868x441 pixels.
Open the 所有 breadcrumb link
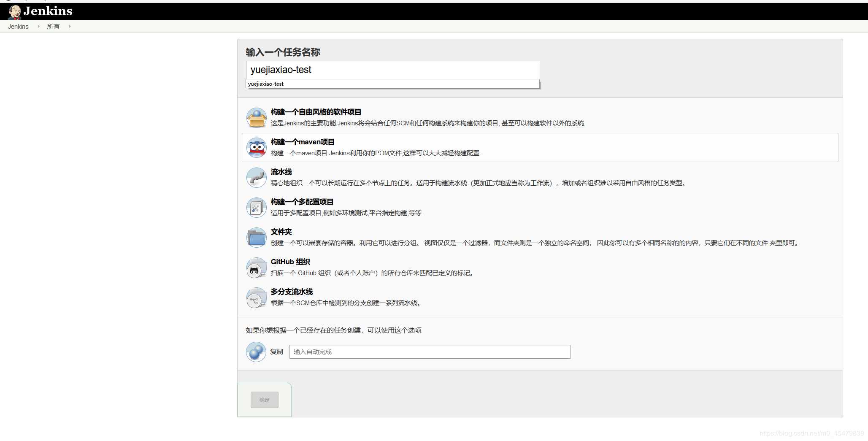click(53, 26)
